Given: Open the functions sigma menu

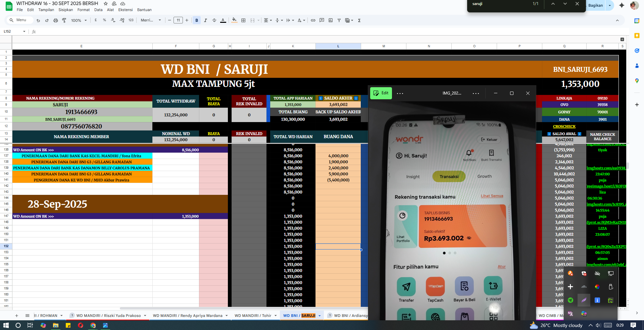Looking at the screenshot, I should pyautogui.click(x=359, y=20).
